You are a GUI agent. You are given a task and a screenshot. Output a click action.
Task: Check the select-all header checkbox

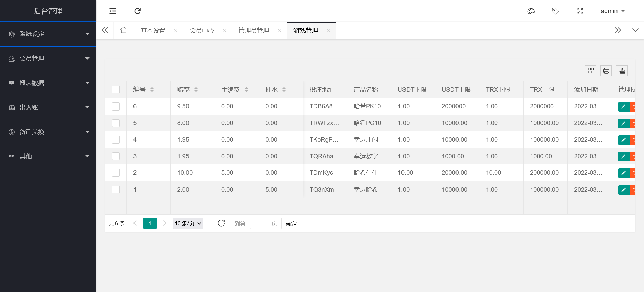pos(116,89)
